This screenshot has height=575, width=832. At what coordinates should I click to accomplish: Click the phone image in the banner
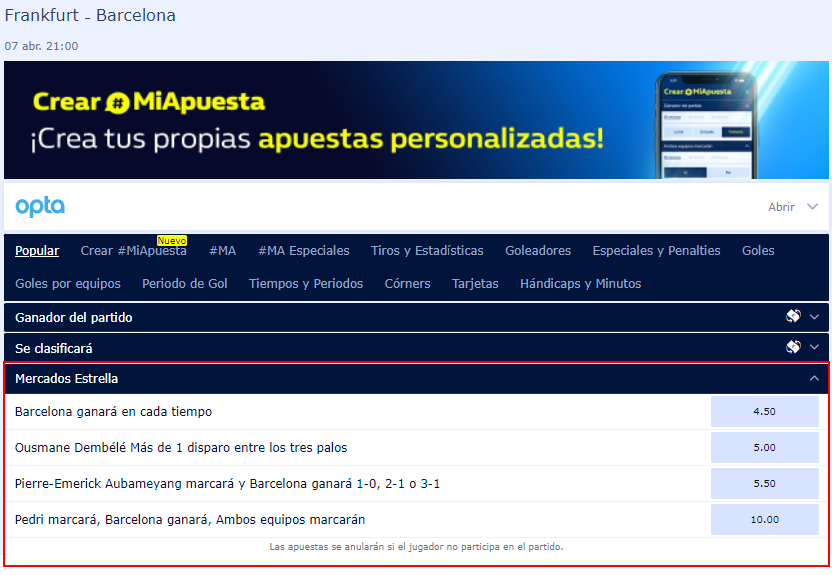click(x=706, y=126)
